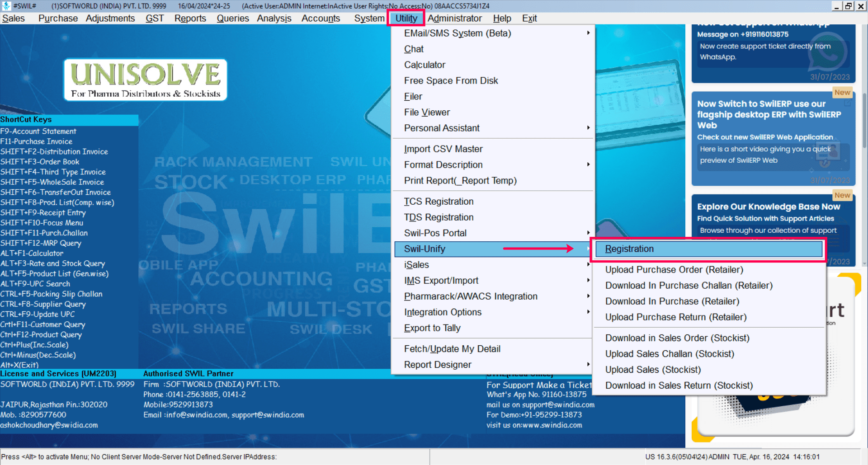The height and width of the screenshot is (465, 868).
Task: Open TDS Registration
Action: (493, 217)
